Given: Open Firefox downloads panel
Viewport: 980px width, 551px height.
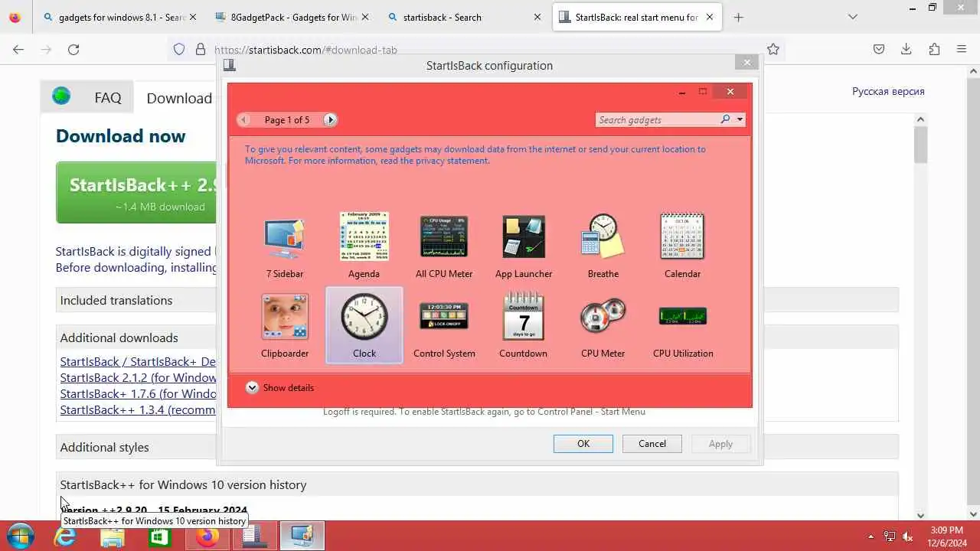Looking at the screenshot, I should tap(906, 49).
